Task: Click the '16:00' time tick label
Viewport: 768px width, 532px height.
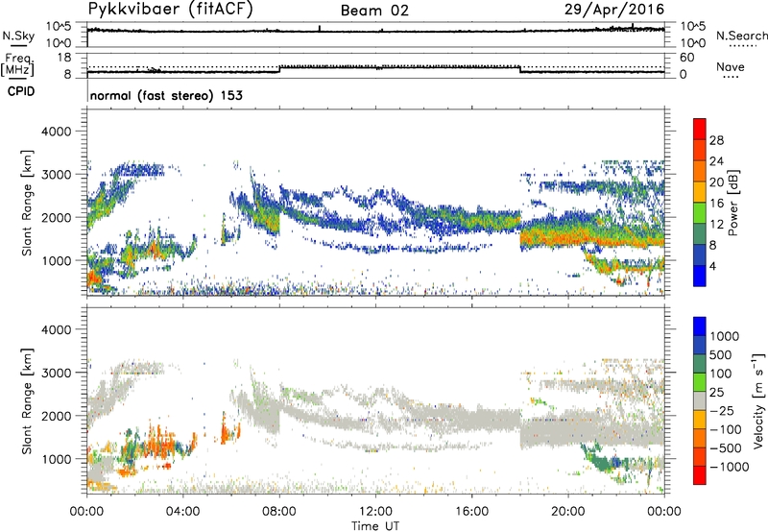Action: coord(471,512)
